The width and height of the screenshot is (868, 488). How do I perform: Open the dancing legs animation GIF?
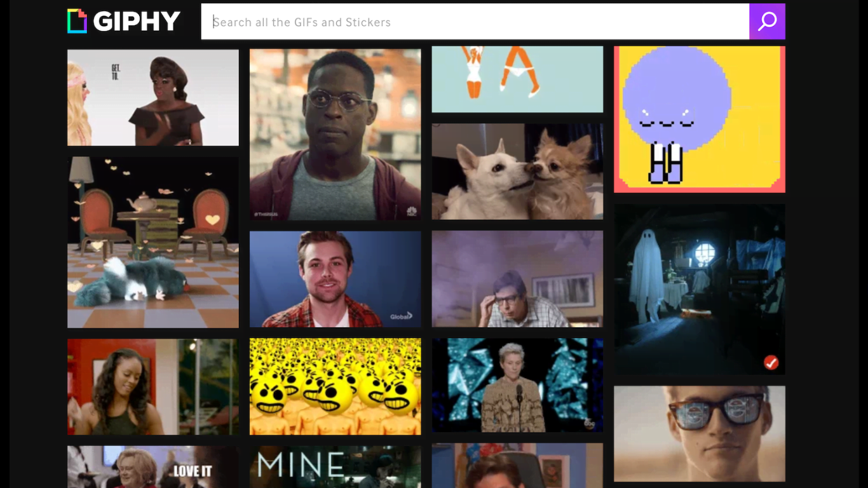517,79
